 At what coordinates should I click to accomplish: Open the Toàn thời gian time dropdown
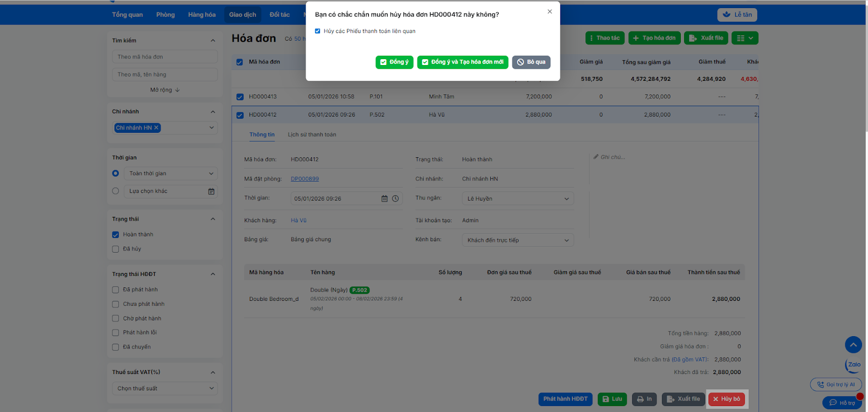(x=171, y=173)
